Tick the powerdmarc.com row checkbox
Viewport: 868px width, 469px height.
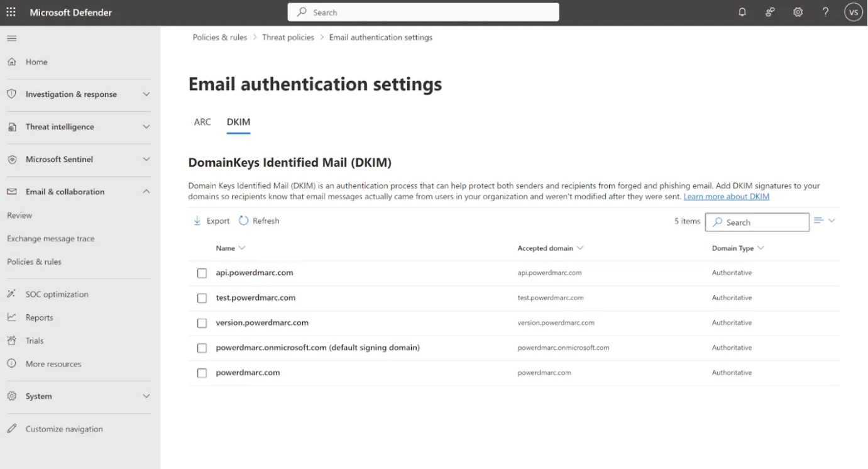click(x=202, y=373)
